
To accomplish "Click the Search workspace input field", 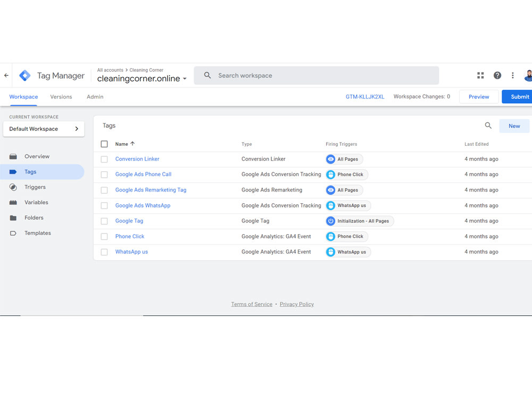I will pos(316,76).
